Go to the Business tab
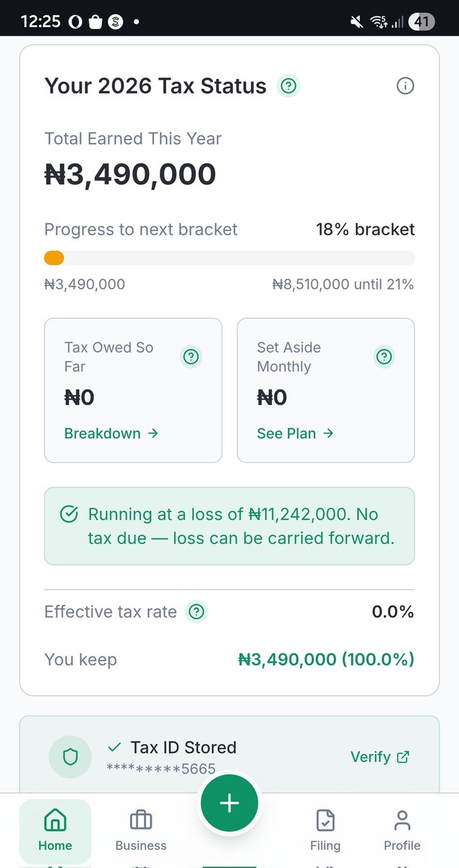The width and height of the screenshot is (459, 868). tap(141, 830)
